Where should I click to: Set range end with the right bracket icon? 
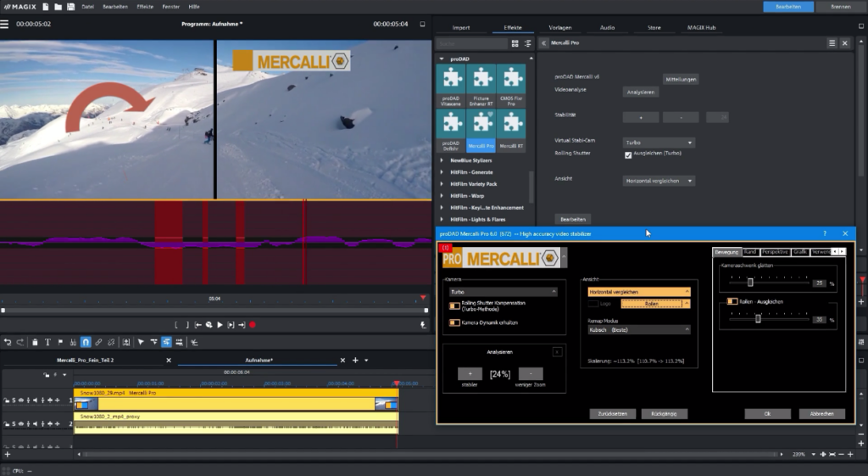click(187, 325)
